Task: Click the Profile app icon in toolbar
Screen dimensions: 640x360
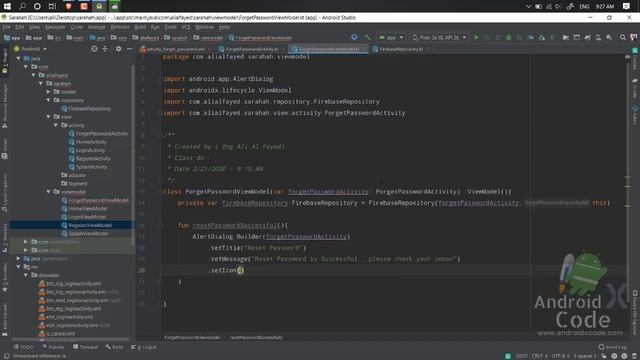Action: coord(530,38)
